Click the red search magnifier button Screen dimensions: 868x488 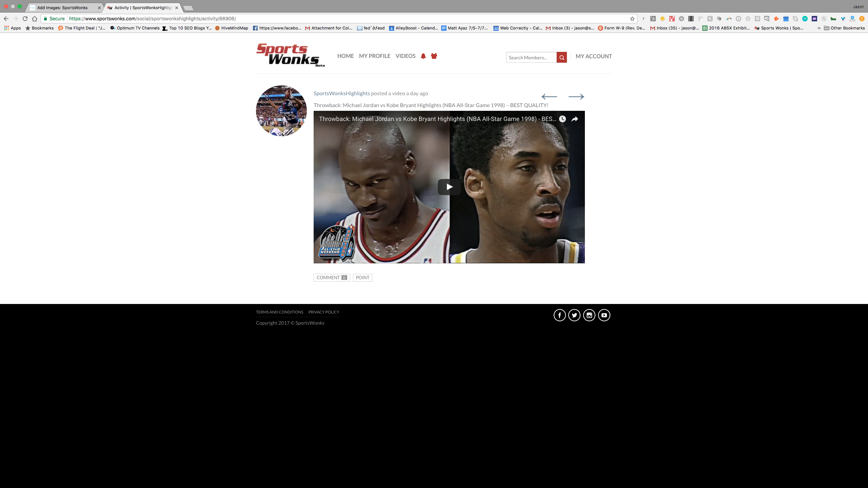562,58
